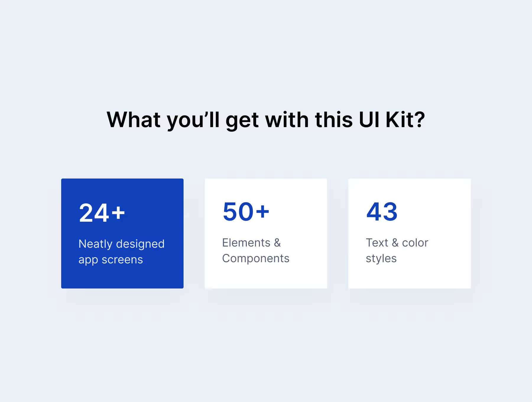Click the word "What" in the heading
The width and height of the screenshot is (532, 402).
point(134,120)
